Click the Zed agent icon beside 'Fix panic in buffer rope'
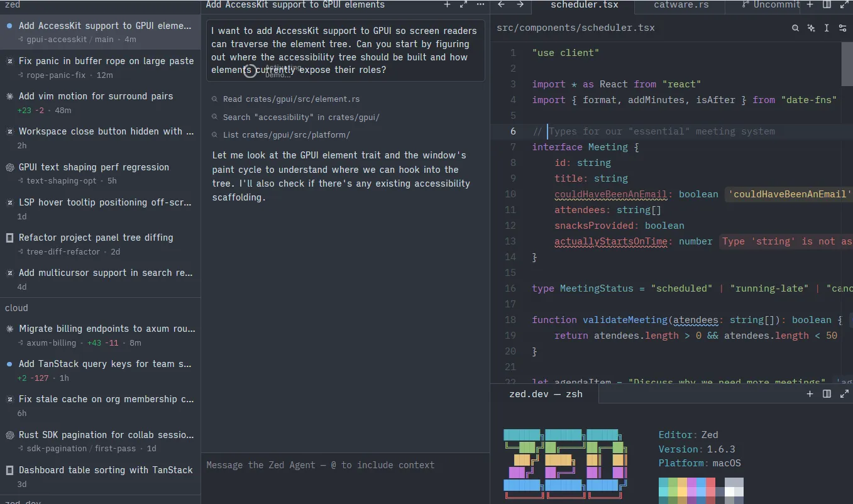853x504 pixels. coord(9,61)
